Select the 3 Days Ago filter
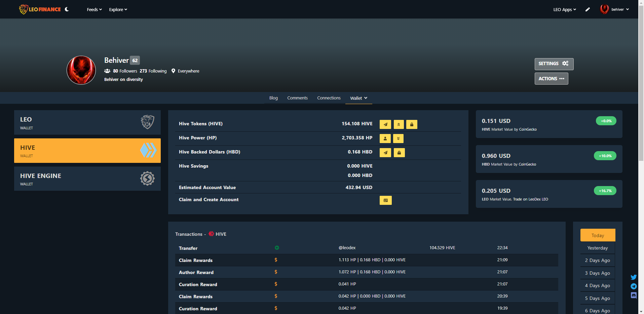 point(598,273)
